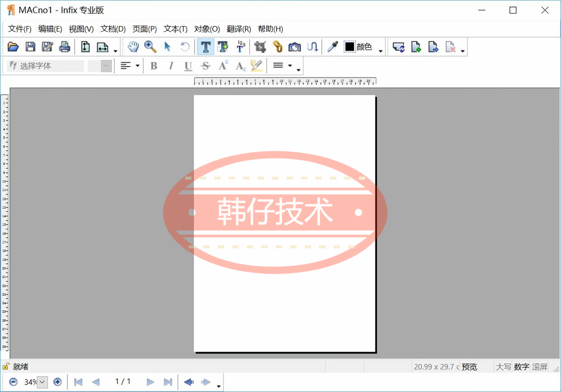Image resolution: width=561 pixels, height=392 pixels.
Task: Save the document using the floppy disk icon
Action: pos(30,46)
